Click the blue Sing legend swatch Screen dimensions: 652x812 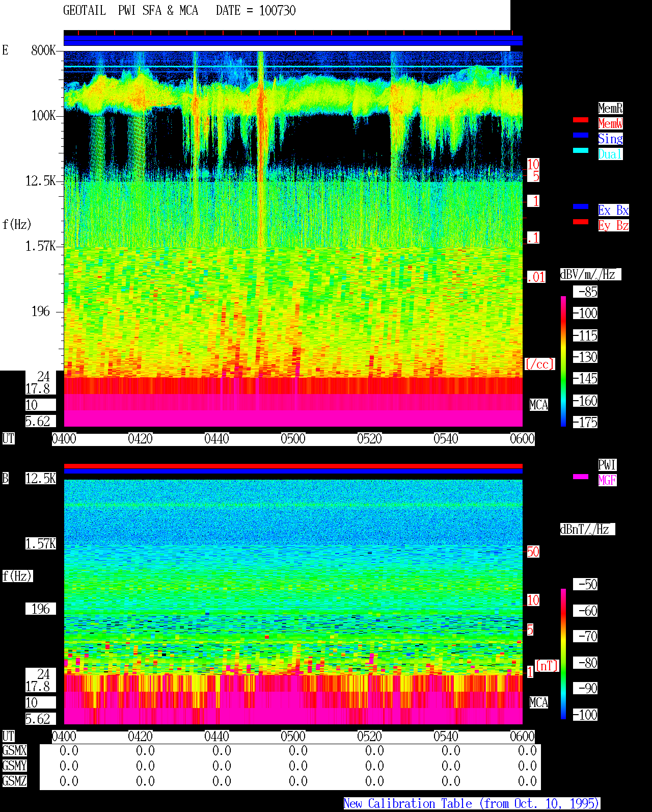pyautogui.click(x=581, y=135)
